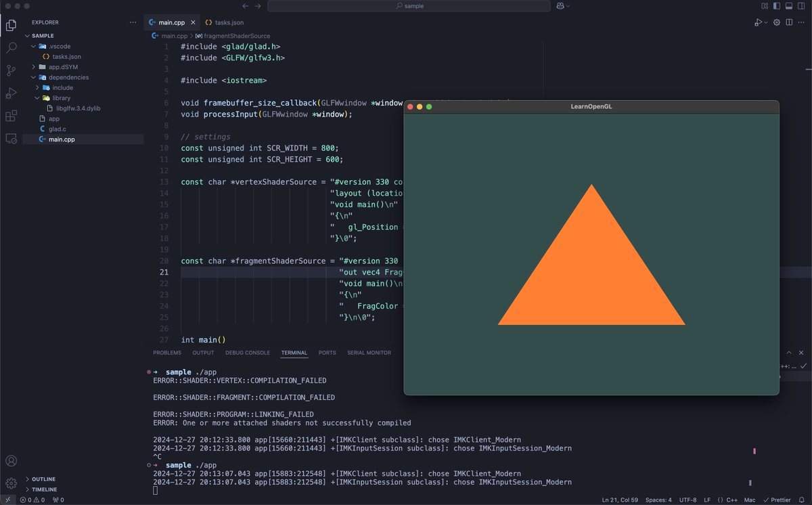
Task: Click the sample command center search box
Action: pos(409,6)
